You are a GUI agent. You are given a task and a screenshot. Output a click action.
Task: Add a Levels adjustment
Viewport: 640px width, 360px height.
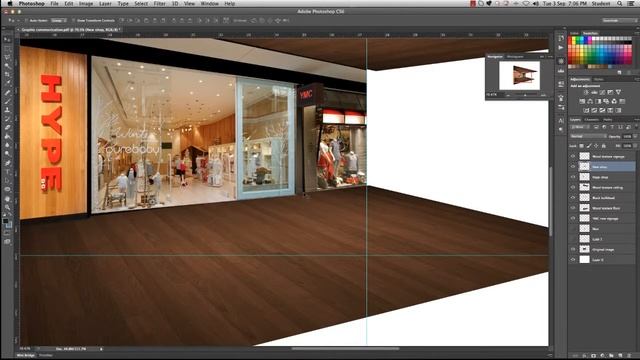point(594,92)
